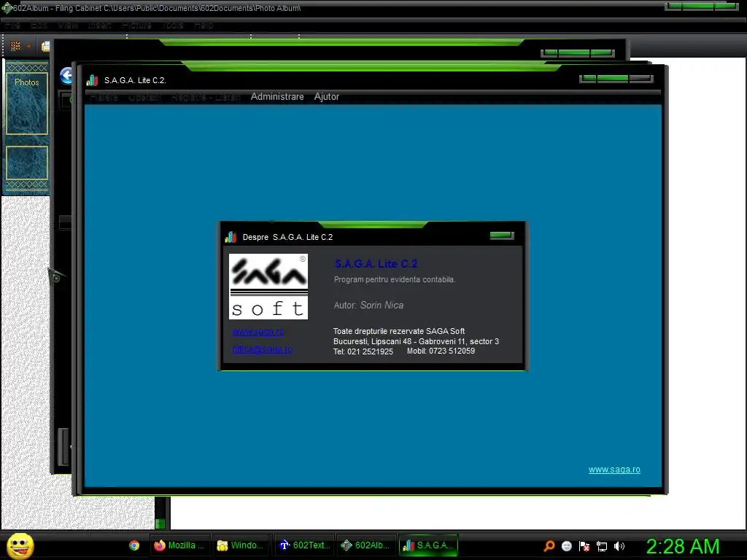Open the Picture menu in 602Album
Image resolution: width=747 pixels, height=560 pixels.
pos(136,26)
